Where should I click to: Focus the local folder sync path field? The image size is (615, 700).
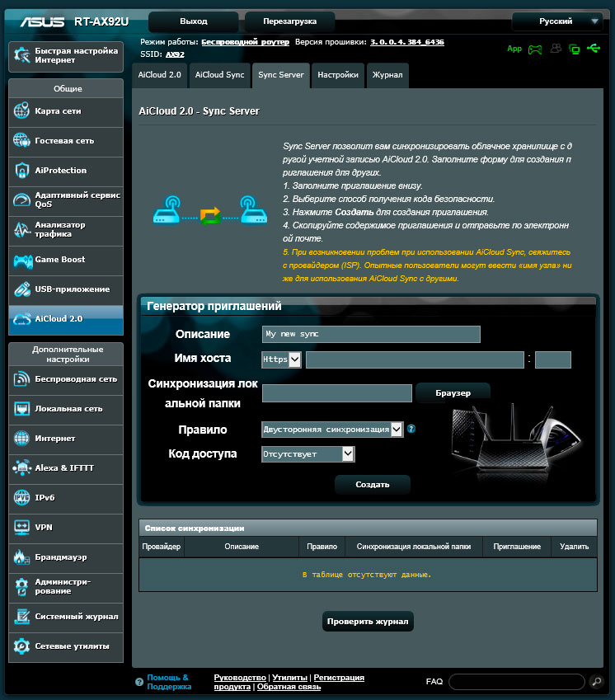coord(337,393)
